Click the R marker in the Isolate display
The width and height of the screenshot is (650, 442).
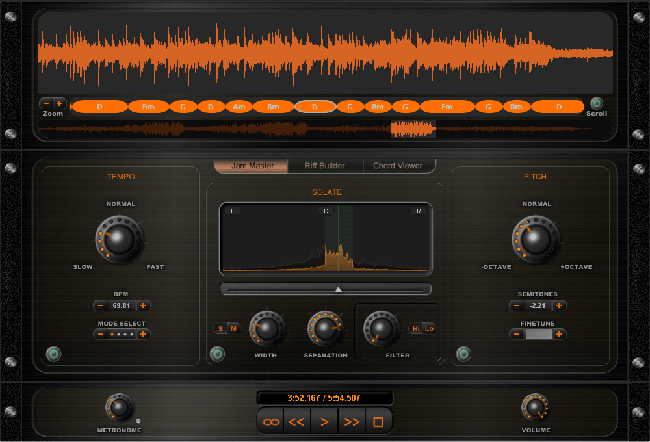tap(418, 211)
